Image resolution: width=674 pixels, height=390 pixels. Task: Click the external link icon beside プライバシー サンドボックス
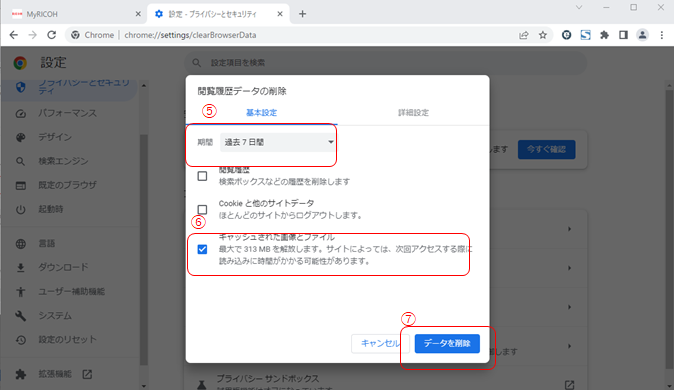click(x=569, y=384)
